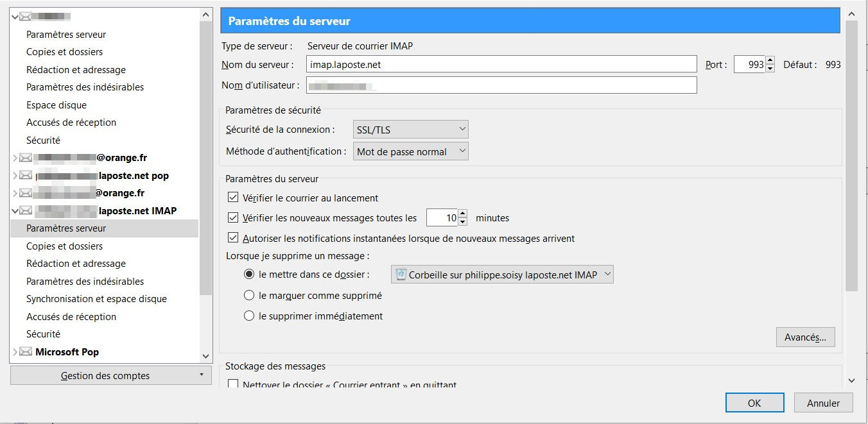Click OK to confirm settings
This screenshot has height=424, width=868.
tap(754, 403)
